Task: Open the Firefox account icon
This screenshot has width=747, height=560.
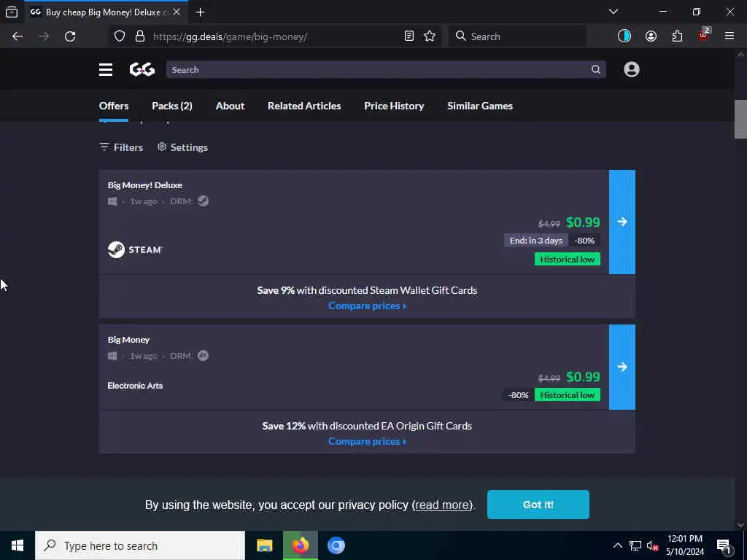Action: pyautogui.click(x=651, y=36)
